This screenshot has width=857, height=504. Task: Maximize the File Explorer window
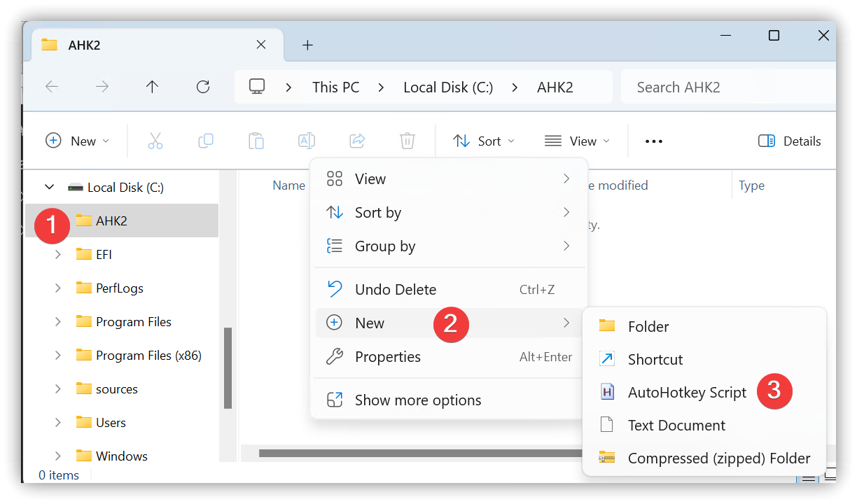774,36
